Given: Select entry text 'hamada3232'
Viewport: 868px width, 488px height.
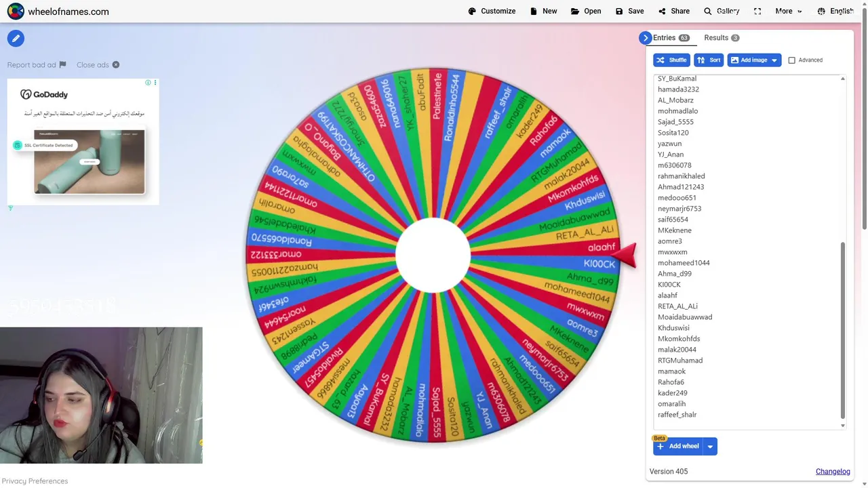Looking at the screenshot, I should coord(678,89).
